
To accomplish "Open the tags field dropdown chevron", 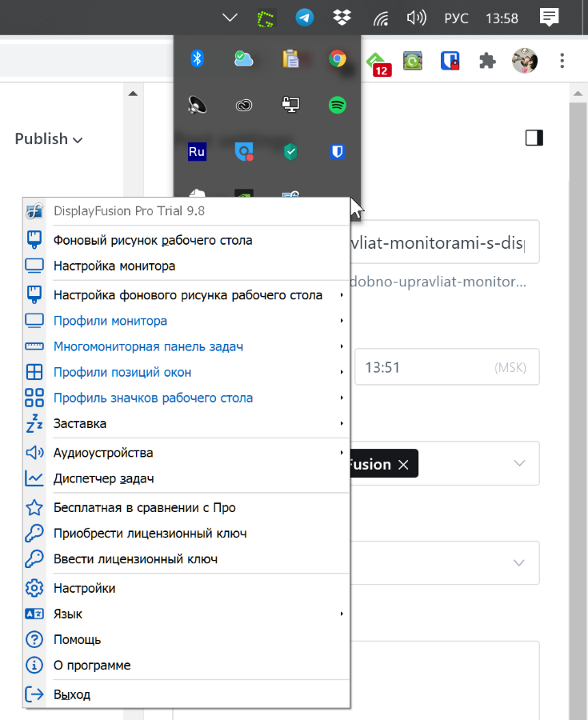I will [519, 463].
